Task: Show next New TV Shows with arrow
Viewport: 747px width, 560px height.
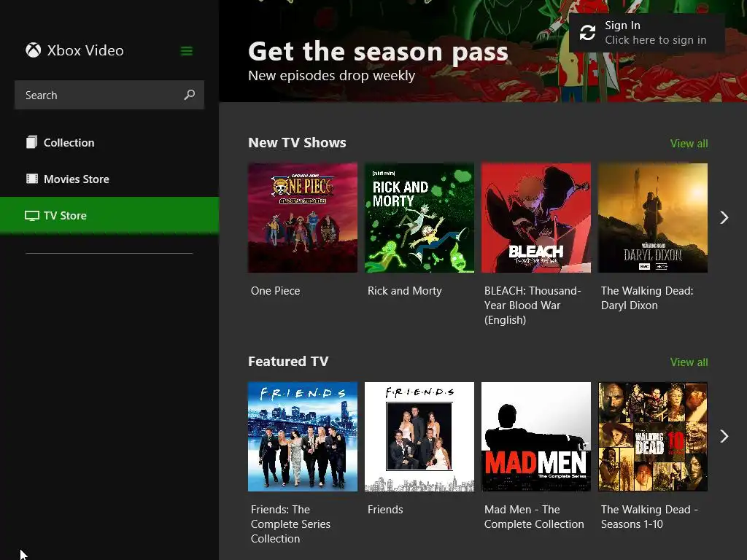Action: click(724, 217)
